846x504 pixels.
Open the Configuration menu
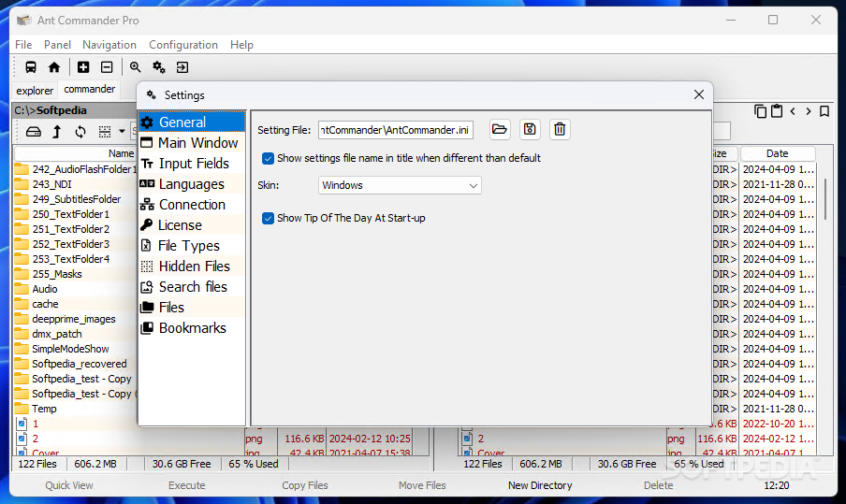(183, 45)
